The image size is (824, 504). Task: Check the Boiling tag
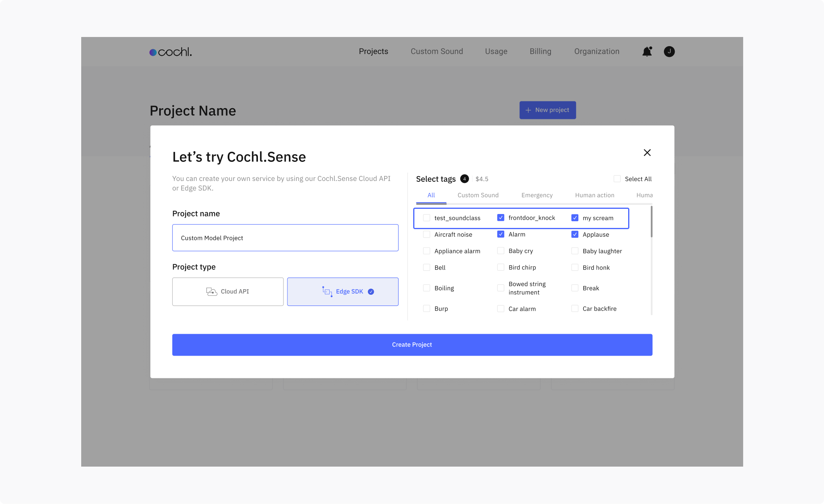click(x=426, y=288)
